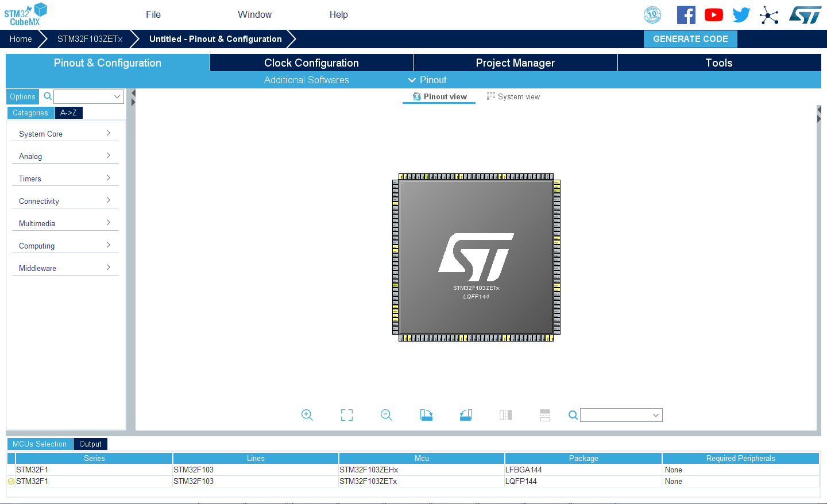
Task: Switch to Output tab
Action: click(90, 444)
